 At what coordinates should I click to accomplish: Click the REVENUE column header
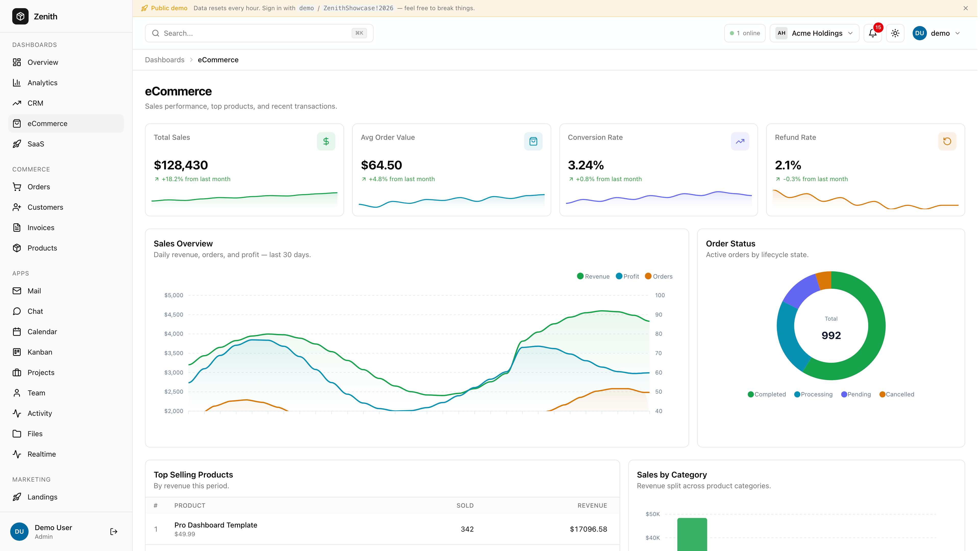pyautogui.click(x=592, y=506)
